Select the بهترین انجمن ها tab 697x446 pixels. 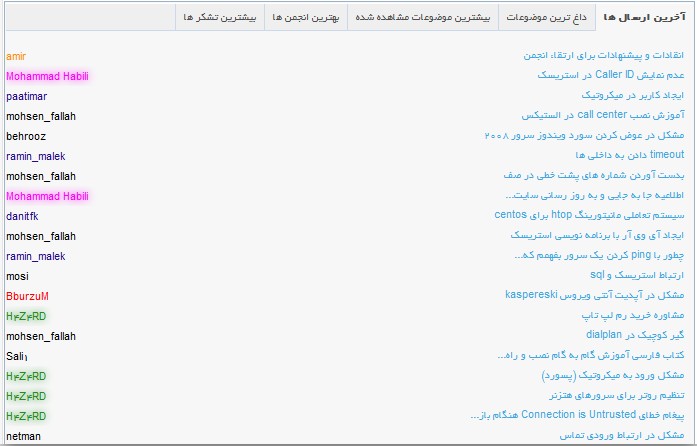[305, 19]
